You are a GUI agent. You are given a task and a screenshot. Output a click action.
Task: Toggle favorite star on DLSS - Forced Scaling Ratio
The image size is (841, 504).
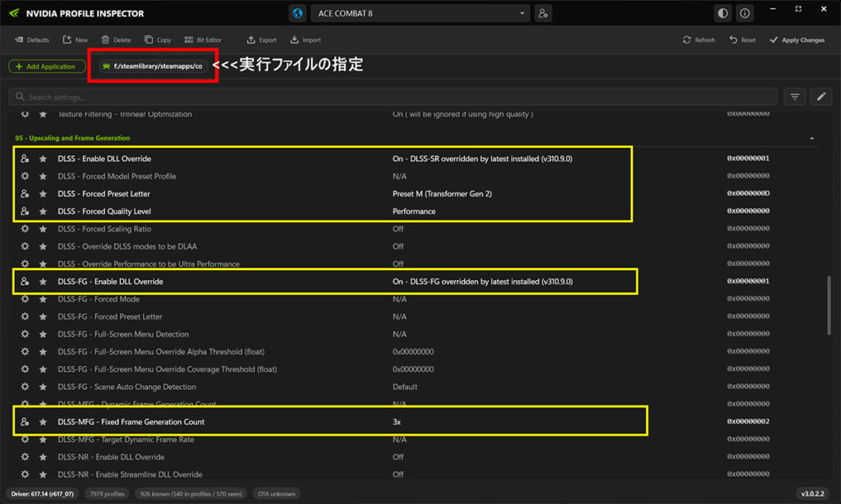pyautogui.click(x=43, y=229)
